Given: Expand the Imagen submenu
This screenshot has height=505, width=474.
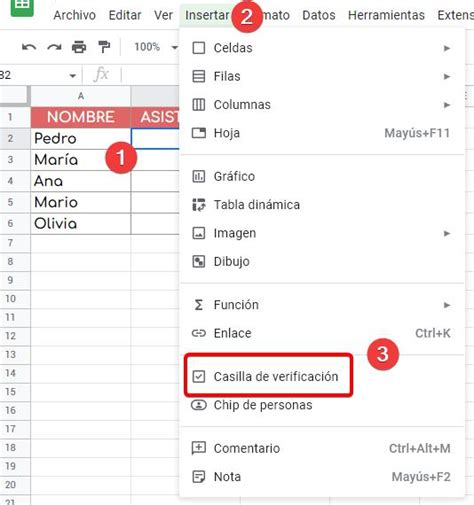Looking at the screenshot, I should coord(322,233).
